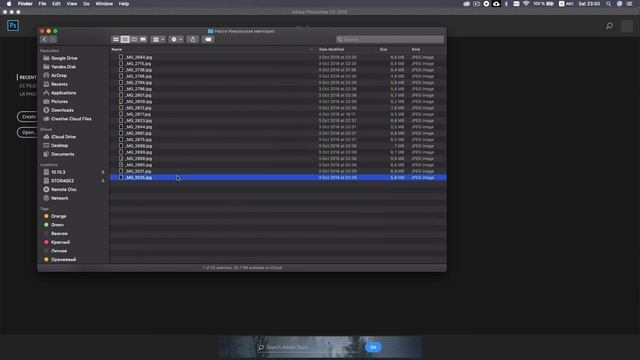
Task: Click the Finder search field
Action: pos(390,39)
